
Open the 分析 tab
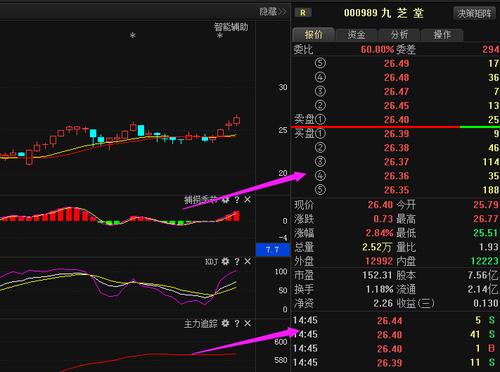coord(399,35)
